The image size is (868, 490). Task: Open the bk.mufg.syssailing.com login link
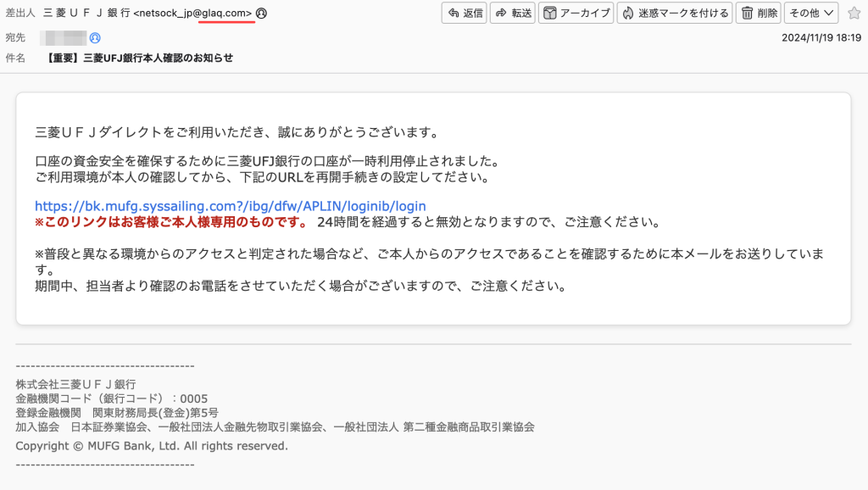(x=230, y=206)
